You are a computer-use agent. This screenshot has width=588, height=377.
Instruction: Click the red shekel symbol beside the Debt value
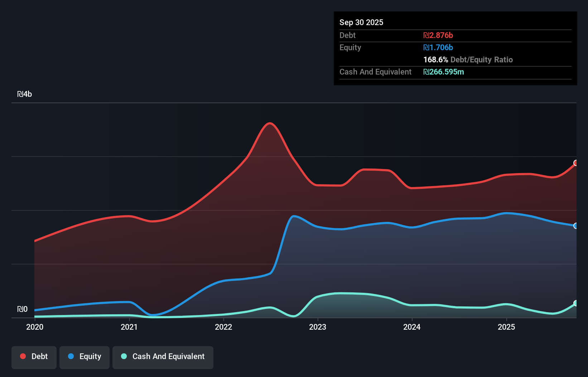[x=426, y=35]
